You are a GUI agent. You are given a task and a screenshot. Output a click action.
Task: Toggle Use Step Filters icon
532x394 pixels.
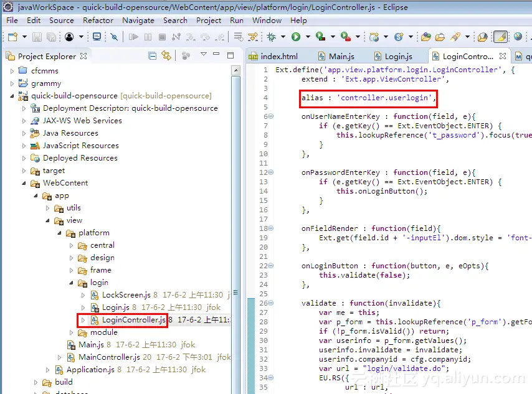pyautogui.click(x=253, y=37)
